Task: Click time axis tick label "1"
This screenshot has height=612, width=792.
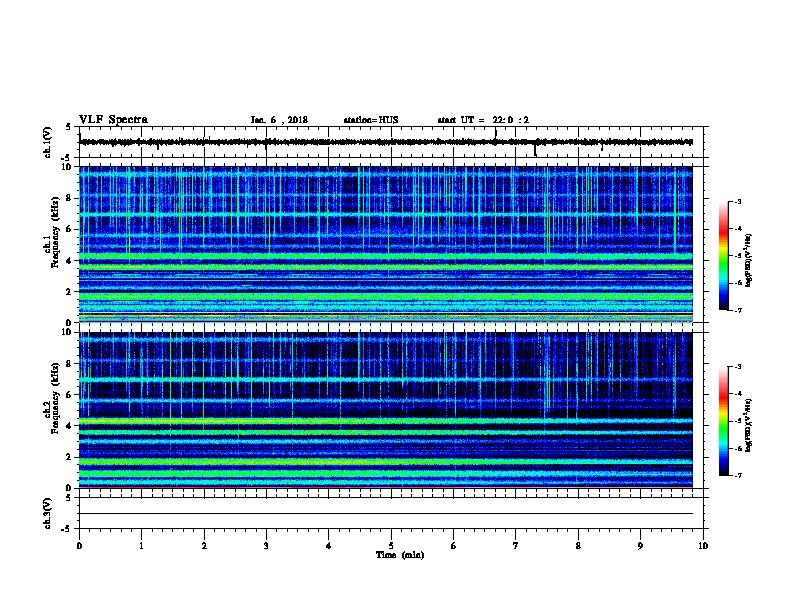Action: point(141,546)
